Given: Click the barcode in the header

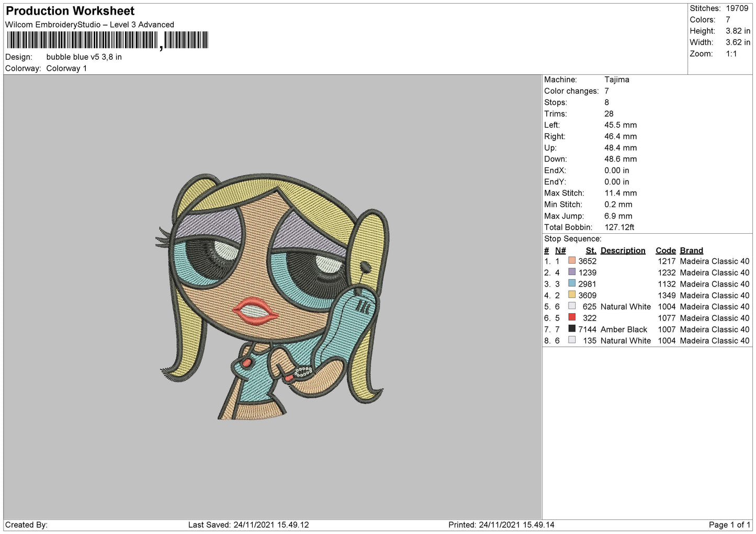Looking at the screenshot, I should 107,40.
